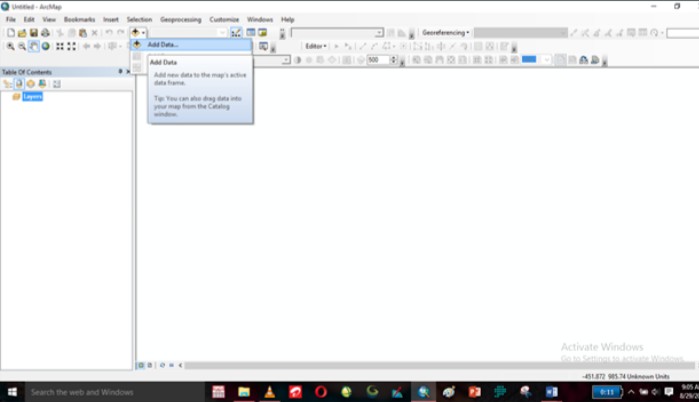Open a map with the Open folder icon

pos(22,33)
